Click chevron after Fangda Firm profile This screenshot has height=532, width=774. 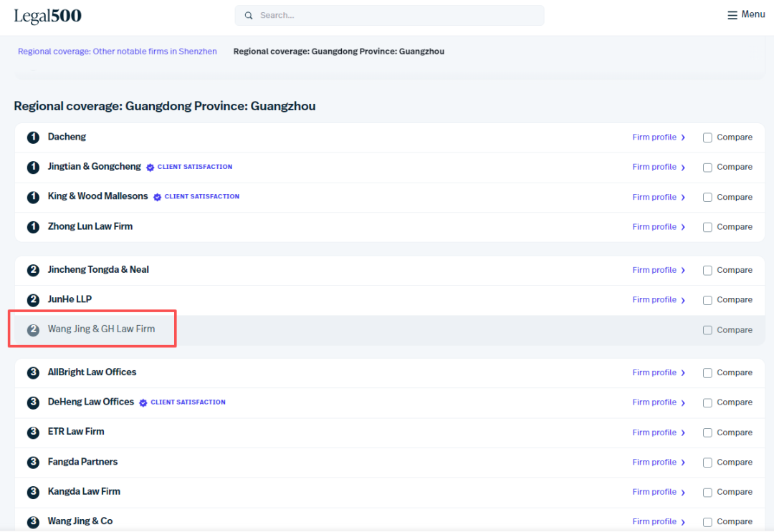click(x=683, y=463)
